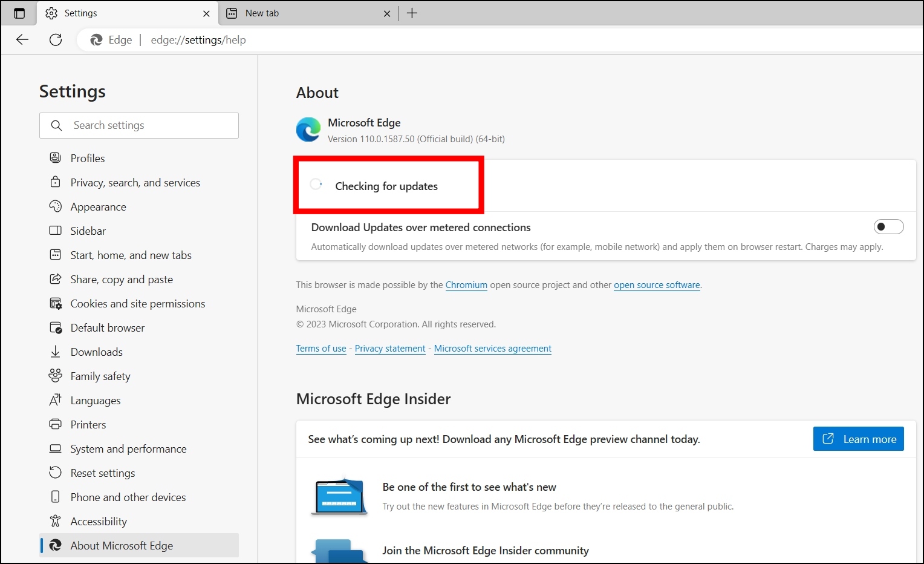The height and width of the screenshot is (564, 924).
Task: Open Cookies and site permissions
Action: point(139,303)
